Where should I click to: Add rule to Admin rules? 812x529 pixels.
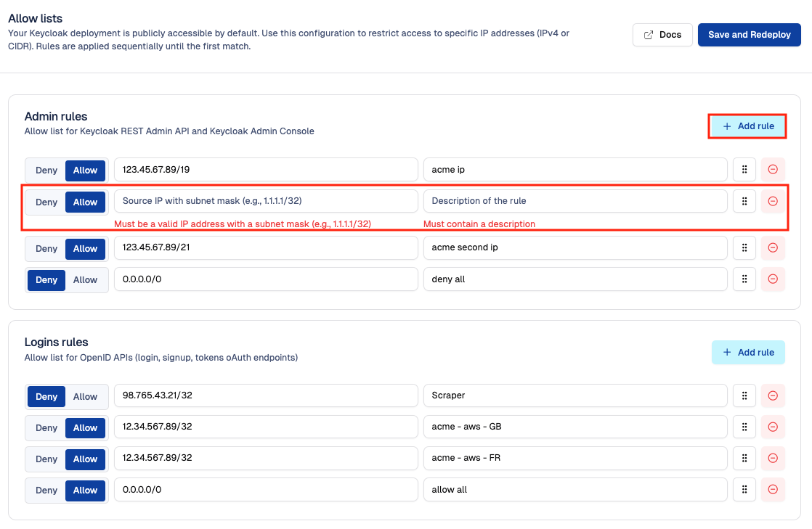pyautogui.click(x=748, y=126)
